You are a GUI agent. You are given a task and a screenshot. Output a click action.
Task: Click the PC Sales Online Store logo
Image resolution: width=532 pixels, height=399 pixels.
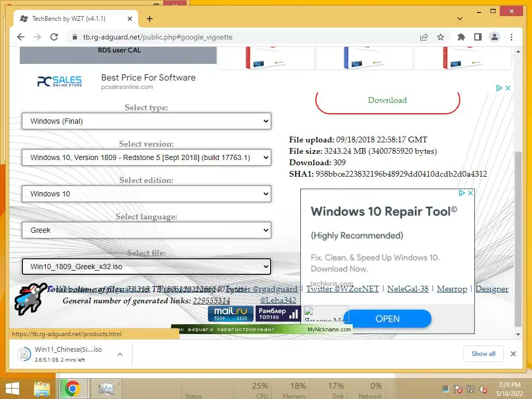[x=59, y=81]
